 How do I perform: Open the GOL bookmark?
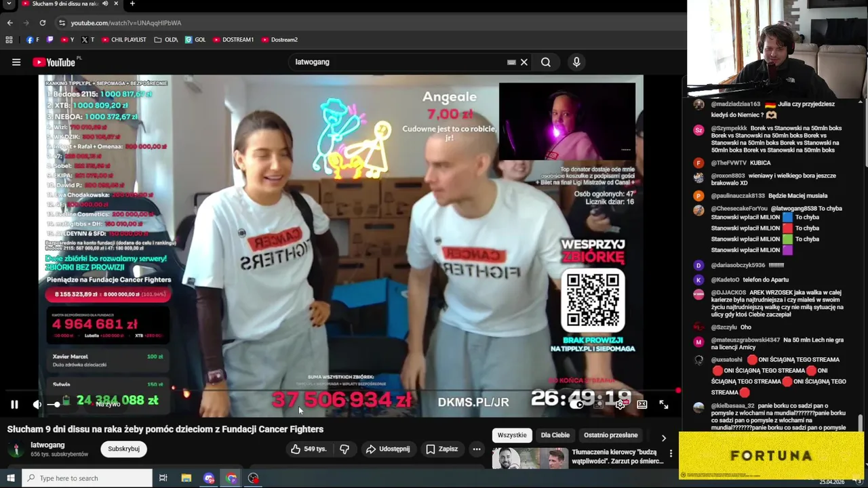(195, 40)
